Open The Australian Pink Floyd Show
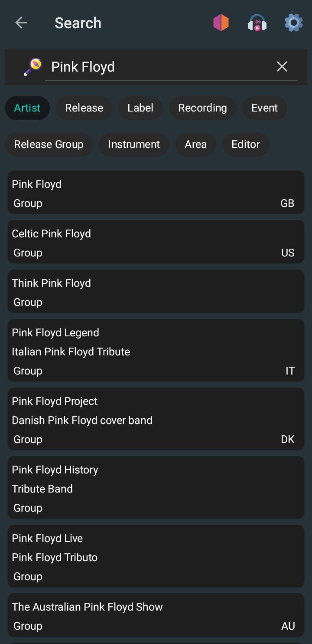Image resolution: width=312 pixels, height=644 pixels. [156, 616]
